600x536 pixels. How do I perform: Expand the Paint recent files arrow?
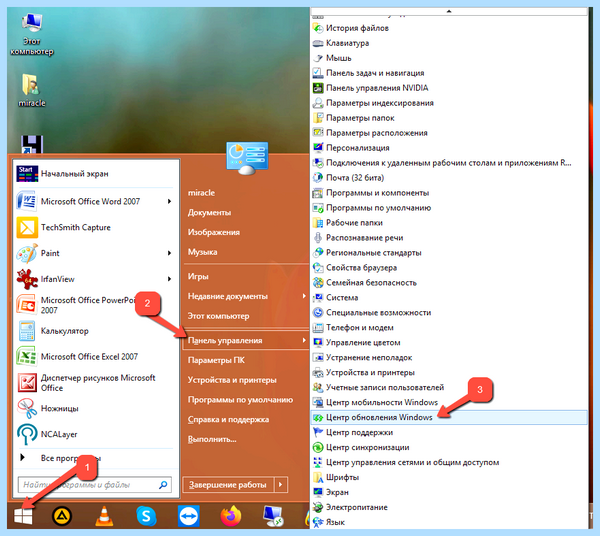click(x=170, y=253)
